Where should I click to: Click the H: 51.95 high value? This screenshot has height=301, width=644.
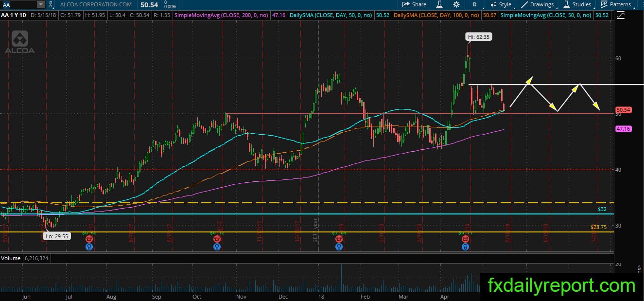[96, 16]
